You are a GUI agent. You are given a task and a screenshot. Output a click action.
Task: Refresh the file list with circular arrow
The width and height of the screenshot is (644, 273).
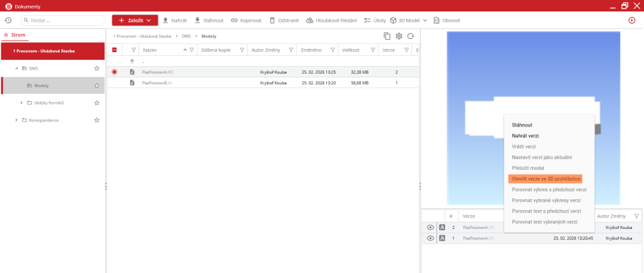tap(411, 36)
